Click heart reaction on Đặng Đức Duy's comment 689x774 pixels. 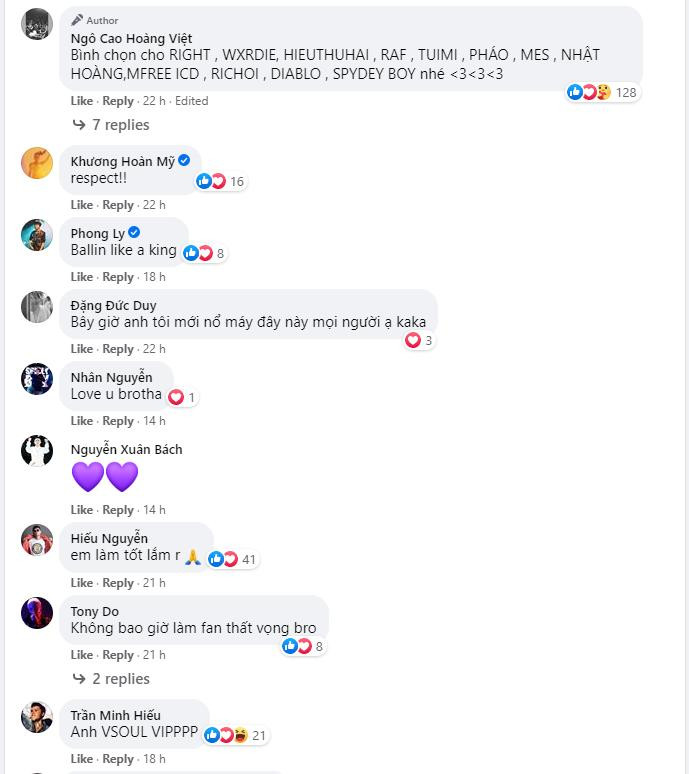[x=418, y=341]
